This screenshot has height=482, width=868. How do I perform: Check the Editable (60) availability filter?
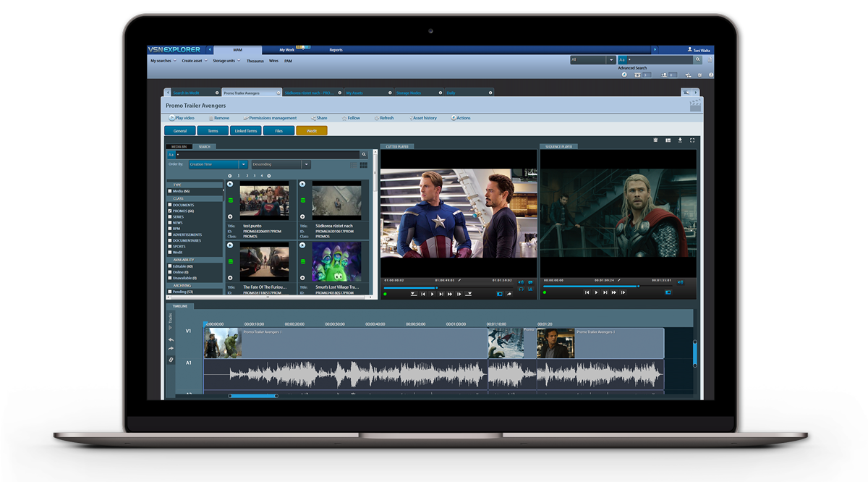[170, 266]
